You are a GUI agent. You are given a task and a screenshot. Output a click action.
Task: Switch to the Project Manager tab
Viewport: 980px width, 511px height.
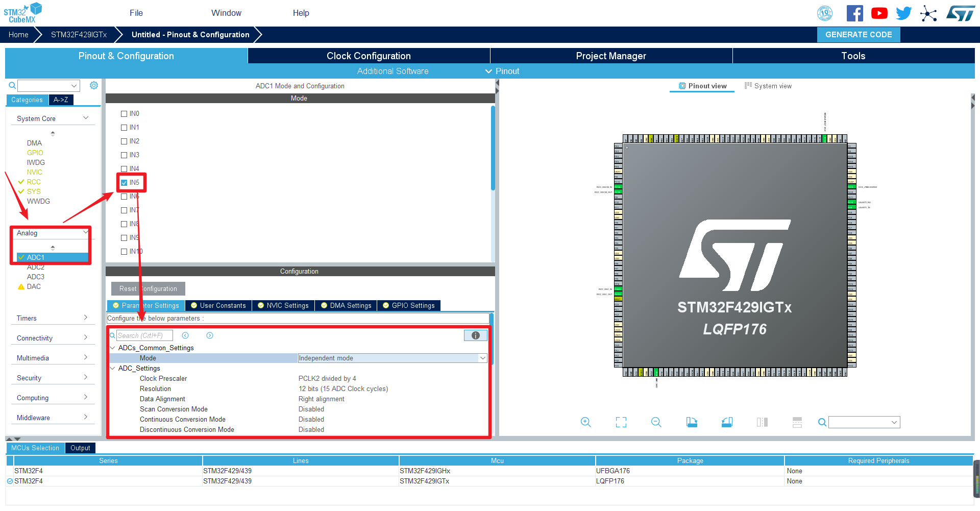tap(611, 56)
